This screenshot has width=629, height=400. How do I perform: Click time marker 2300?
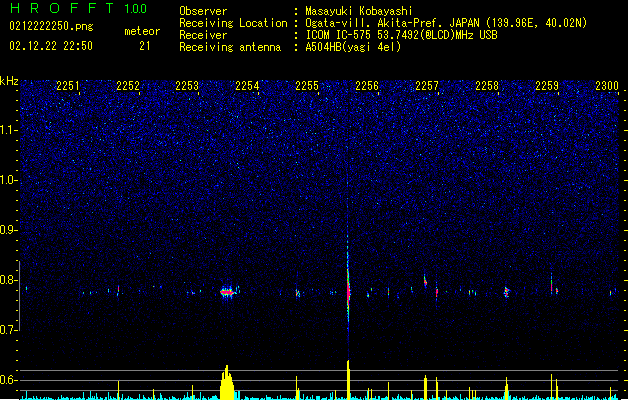607,85
